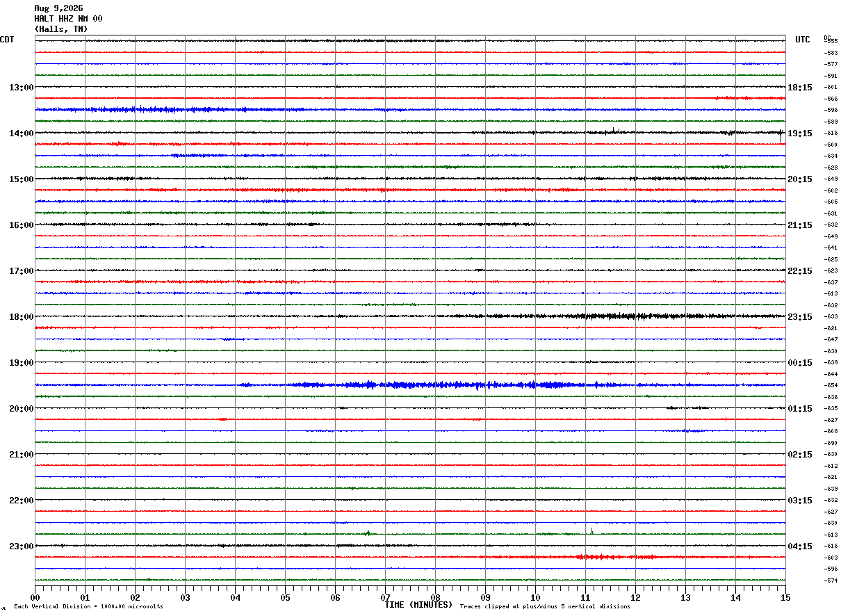Viewport: 841px width, 616px height.
Task: Click the 18:00 CDT time label
Action: [x=21, y=317]
